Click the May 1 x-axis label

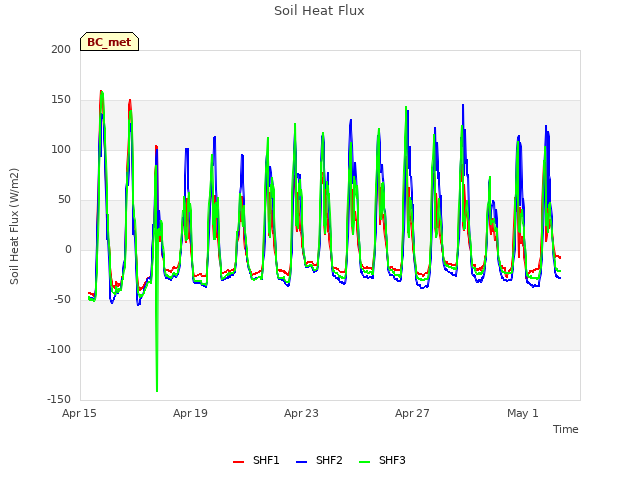523,413
